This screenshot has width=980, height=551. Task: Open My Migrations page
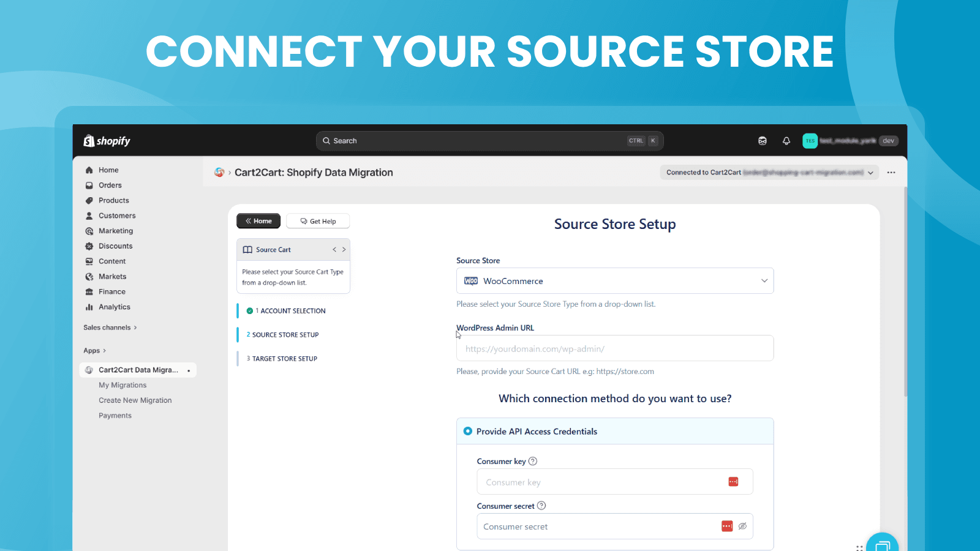(123, 385)
